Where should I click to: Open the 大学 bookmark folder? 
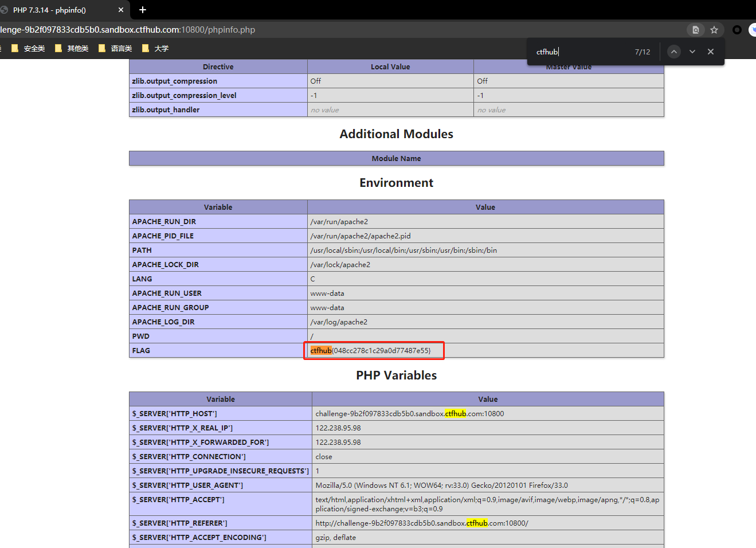(155, 49)
